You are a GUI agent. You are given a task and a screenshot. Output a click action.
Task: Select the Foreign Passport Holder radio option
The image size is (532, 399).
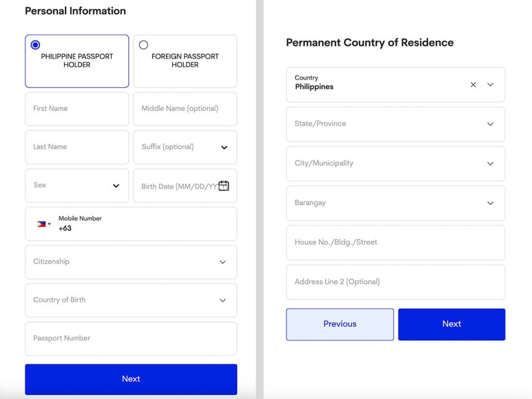tap(143, 45)
